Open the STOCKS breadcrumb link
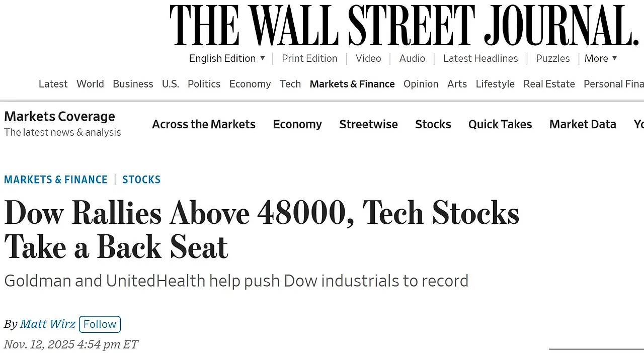The height and width of the screenshot is (353, 644). click(x=141, y=180)
